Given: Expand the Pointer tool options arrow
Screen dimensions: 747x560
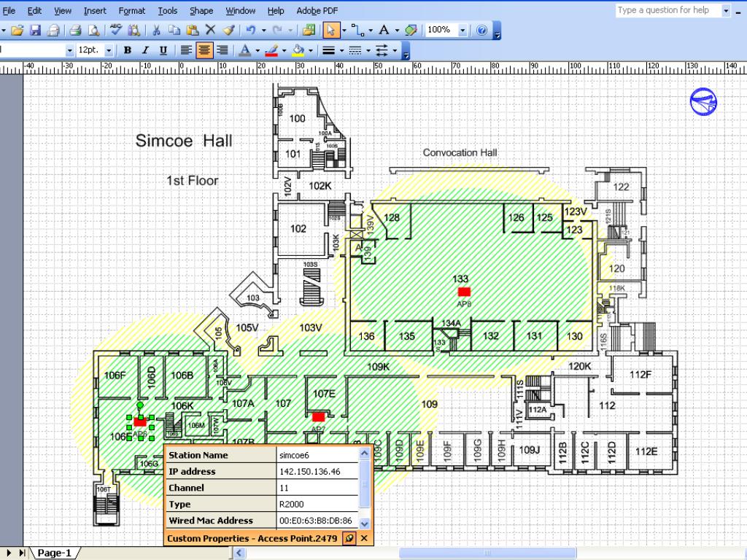Looking at the screenshot, I should tap(344, 31).
